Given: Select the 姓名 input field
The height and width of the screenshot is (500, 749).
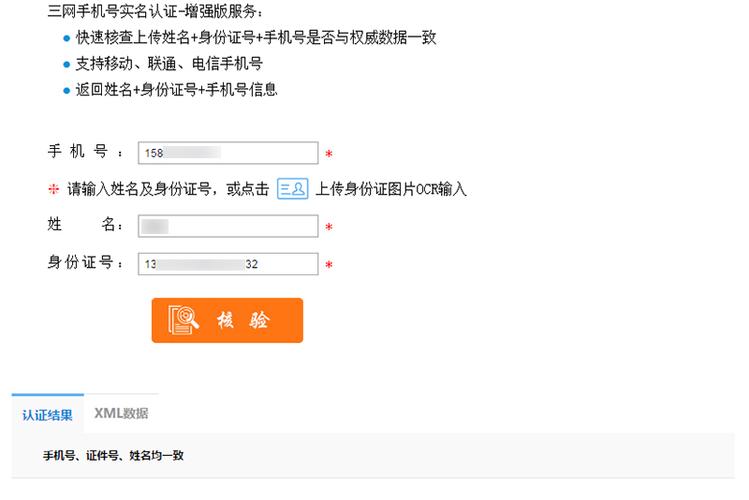Looking at the screenshot, I should pyautogui.click(x=228, y=226).
